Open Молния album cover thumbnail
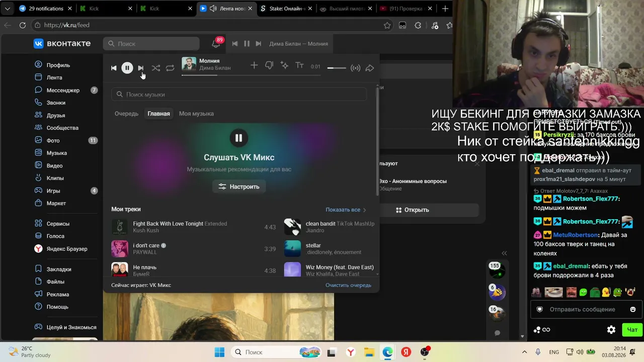The image size is (644, 362). tap(189, 64)
